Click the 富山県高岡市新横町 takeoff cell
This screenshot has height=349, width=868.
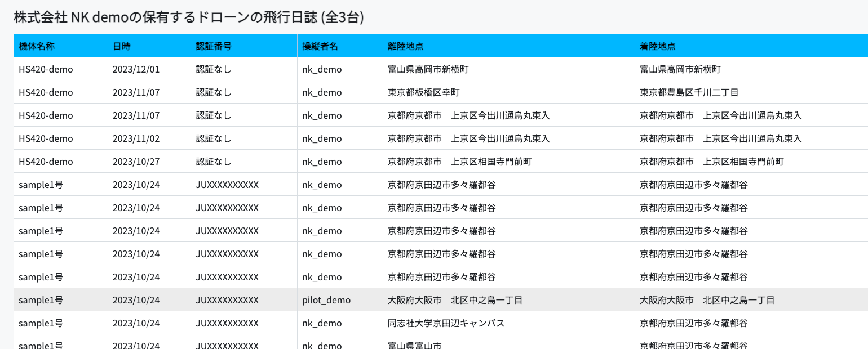509,69
